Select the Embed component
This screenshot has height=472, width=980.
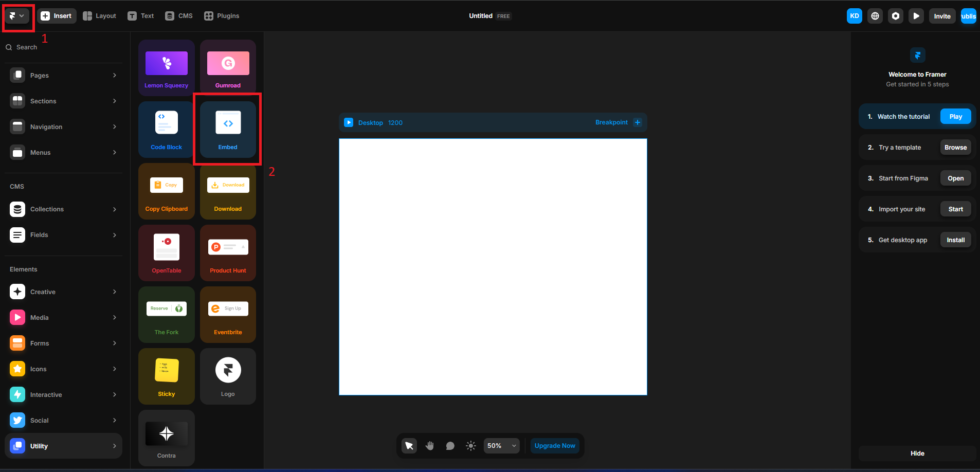[228, 129]
